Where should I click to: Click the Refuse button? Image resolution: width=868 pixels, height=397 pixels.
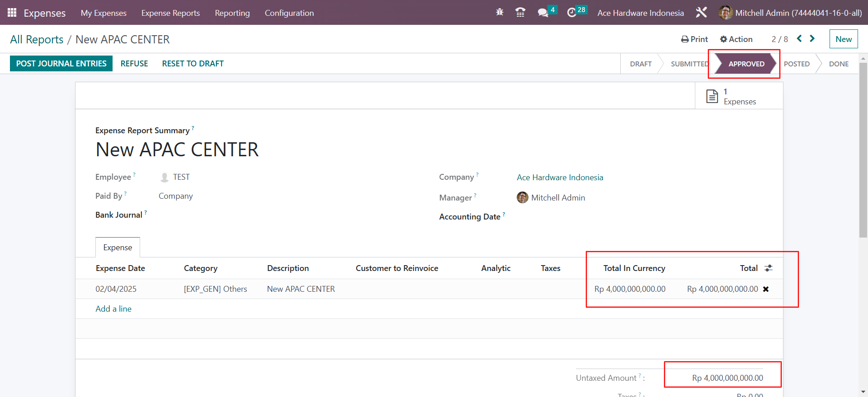[x=134, y=64]
